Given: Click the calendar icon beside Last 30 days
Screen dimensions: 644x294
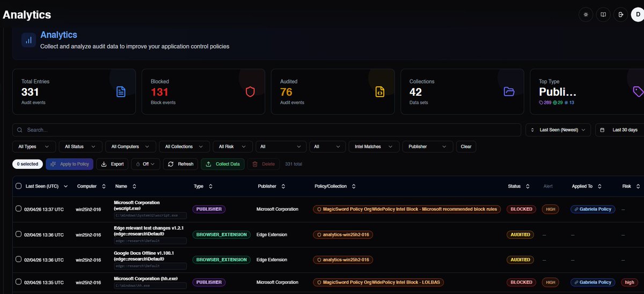Looking at the screenshot, I should click(x=602, y=130).
